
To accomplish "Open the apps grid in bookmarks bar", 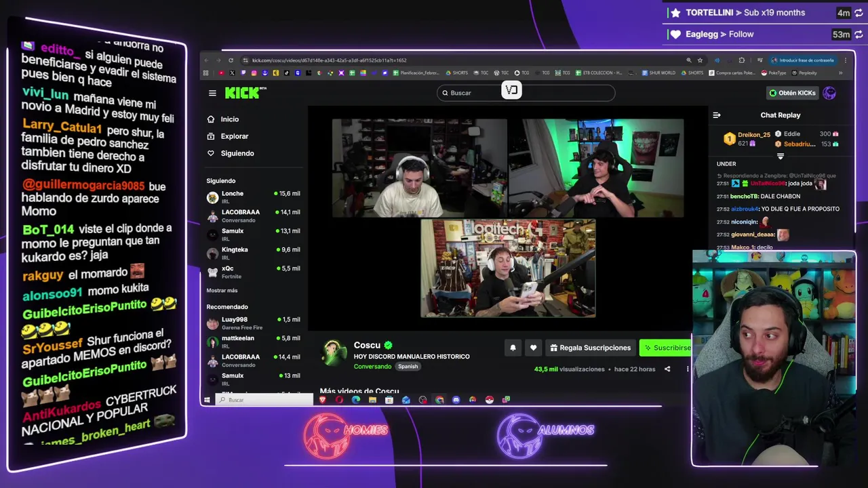I will point(205,73).
